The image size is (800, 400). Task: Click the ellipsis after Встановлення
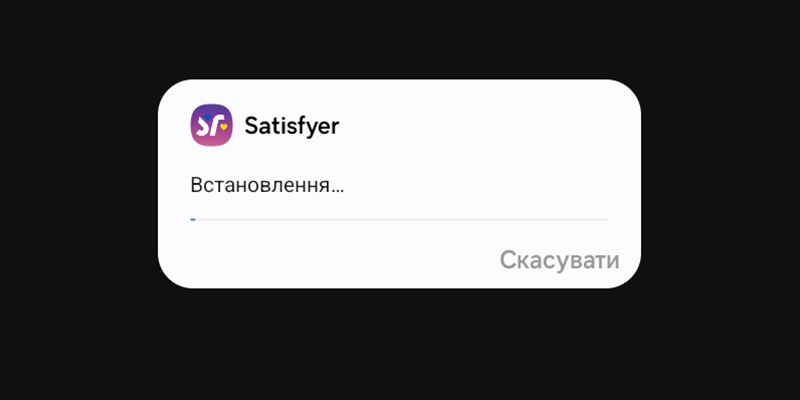[338, 191]
